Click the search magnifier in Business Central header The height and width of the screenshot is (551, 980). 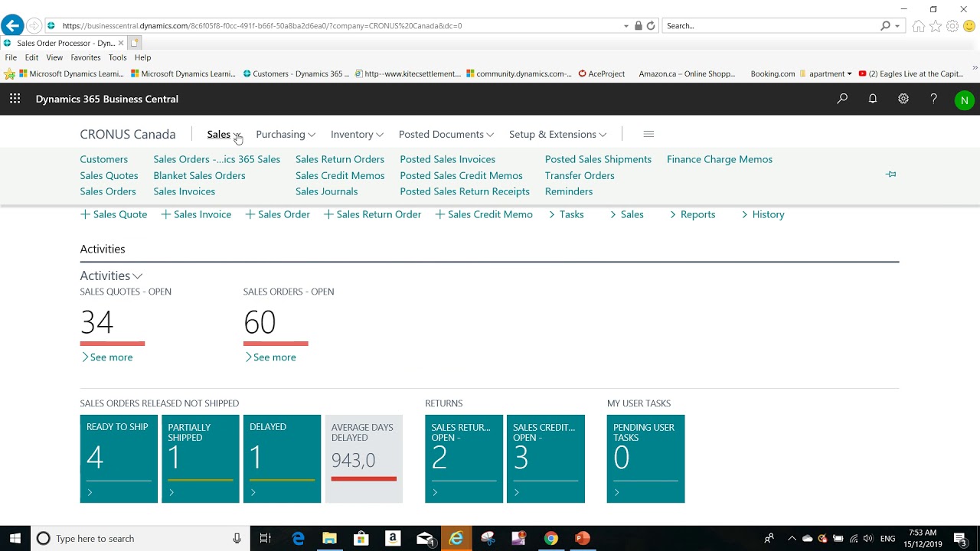[842, 99]
